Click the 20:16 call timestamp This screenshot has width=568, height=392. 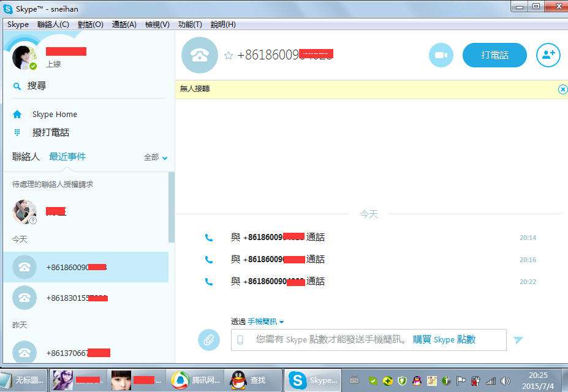coord(528,260)
